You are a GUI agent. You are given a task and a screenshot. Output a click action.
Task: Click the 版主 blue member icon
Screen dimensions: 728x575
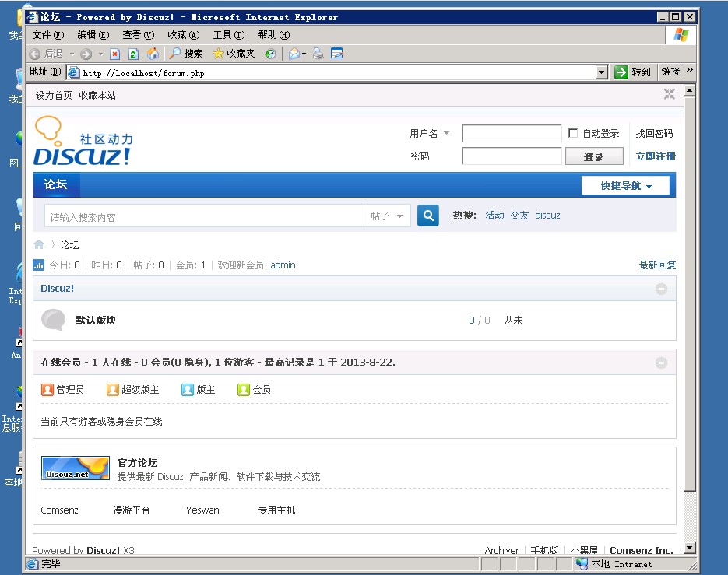tap(188, 389)
